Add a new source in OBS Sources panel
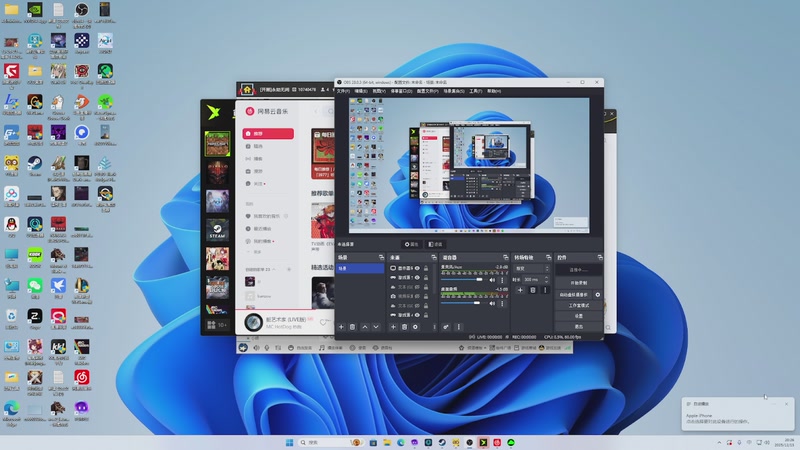Viewport: 800px width, 450px height. pyautogui.click(x=393, y=327)
